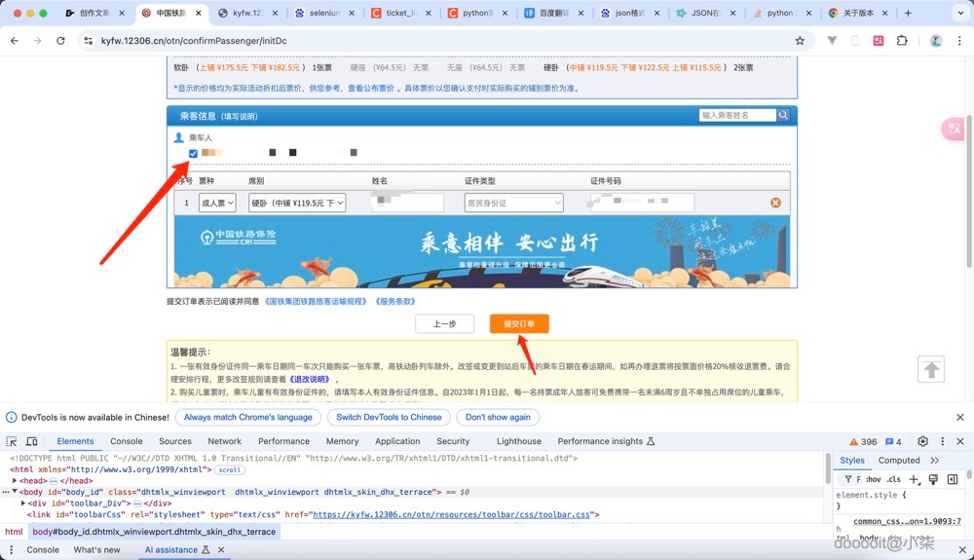Activate the DevTools element inspector tool
Screen dimensions: 974x560
12,441
